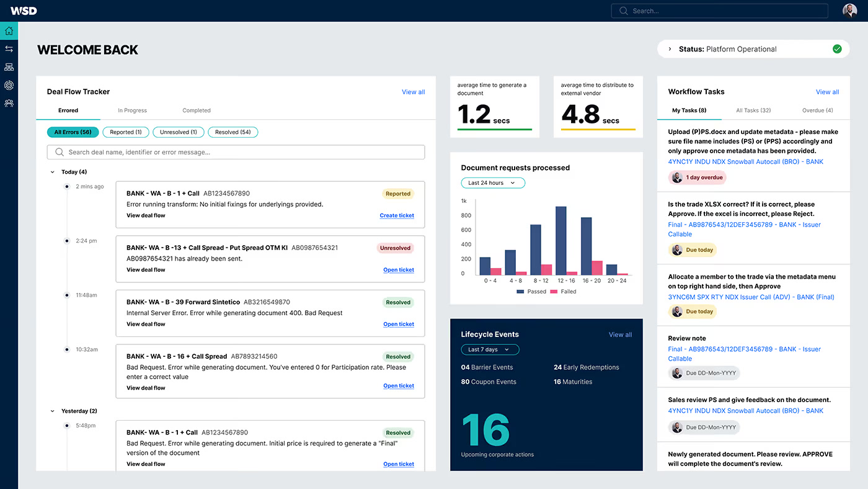Open the hierarchy structure sidebar icon
The width and height of the screenshot is (868, 489).
pos(9,67)
